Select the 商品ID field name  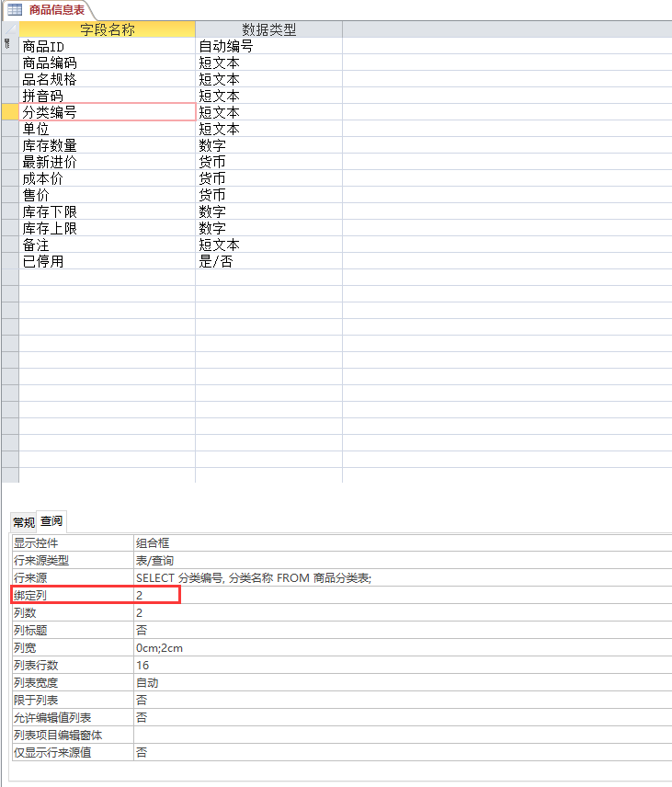(x=107, y=46)
